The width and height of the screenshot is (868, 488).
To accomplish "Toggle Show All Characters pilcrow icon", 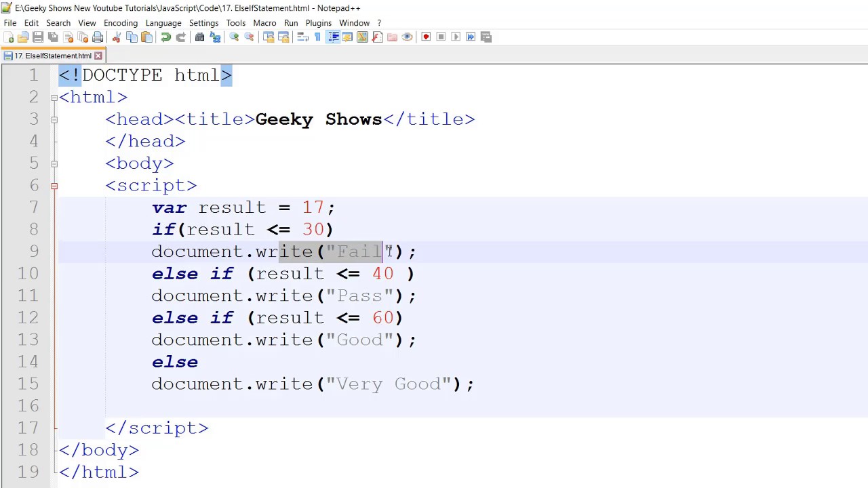I will [x=317, y=37].
